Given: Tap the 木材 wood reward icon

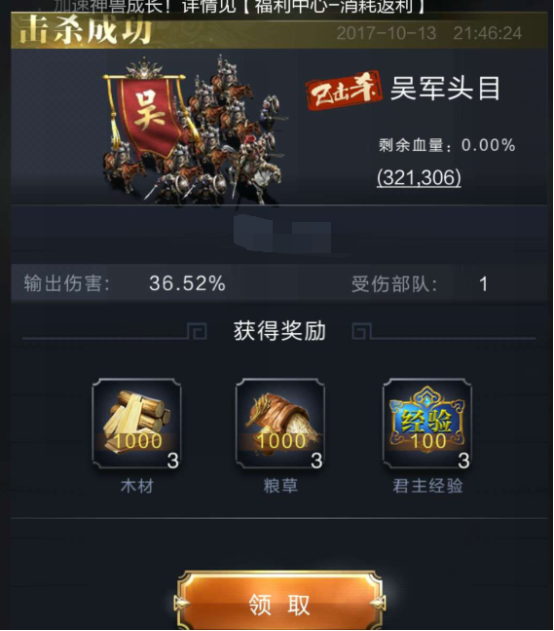Looking at the screenshot, I should click(x=137, y=424).
